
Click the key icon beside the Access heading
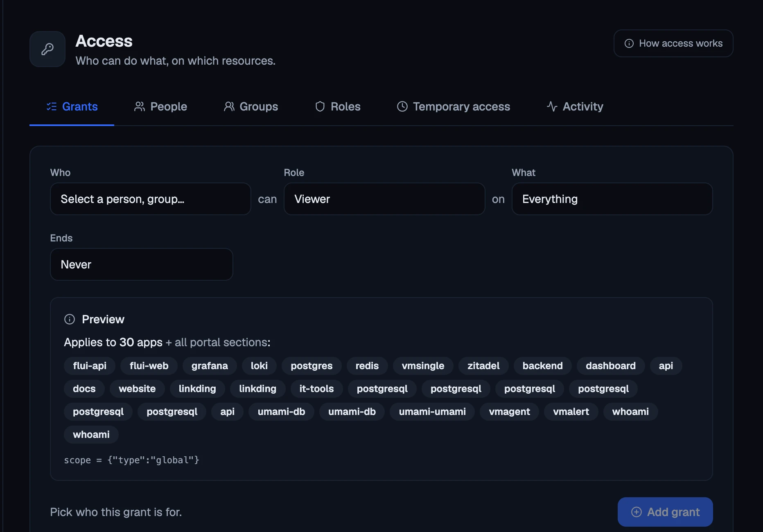tap(47, 49)
